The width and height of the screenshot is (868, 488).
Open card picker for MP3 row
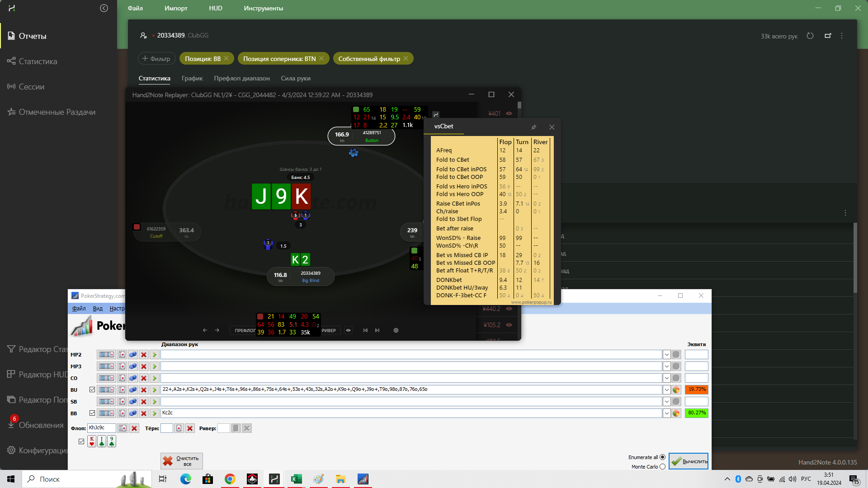click(122, 366)
